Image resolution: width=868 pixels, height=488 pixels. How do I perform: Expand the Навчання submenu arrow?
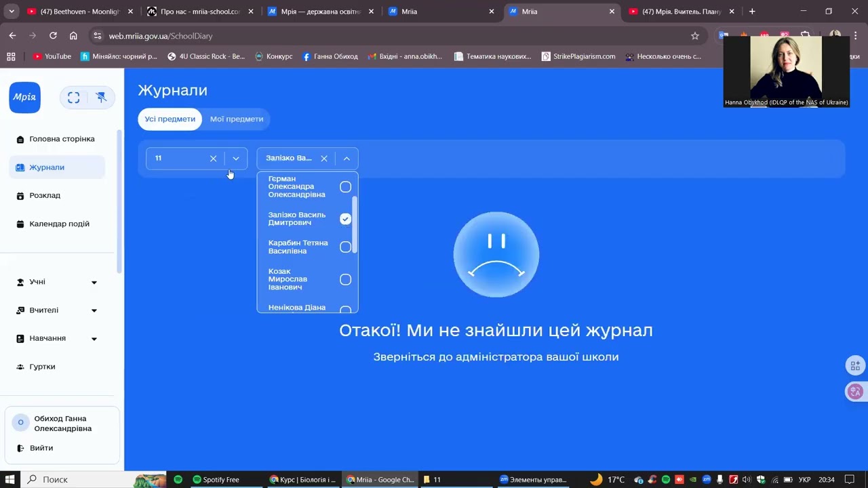94,338
